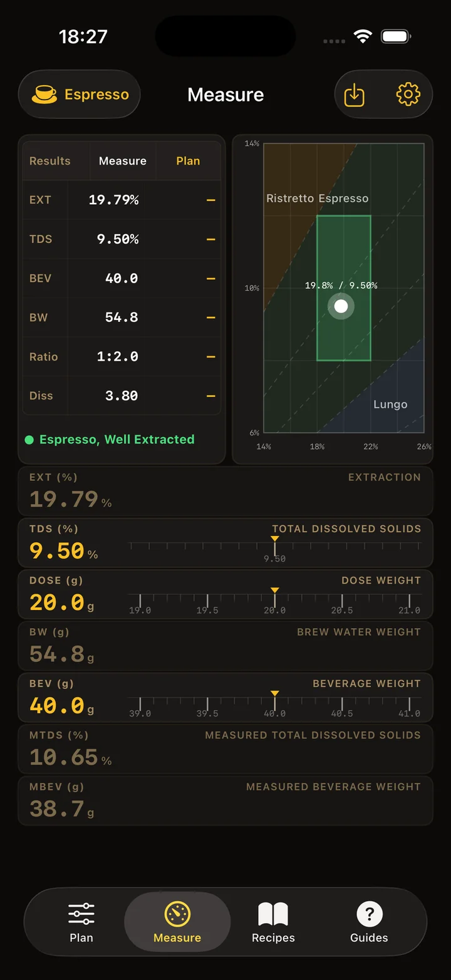Open the Recipes tab
Image resolution: width=451 pixels, height=980 pixels.
click(273, 922)
